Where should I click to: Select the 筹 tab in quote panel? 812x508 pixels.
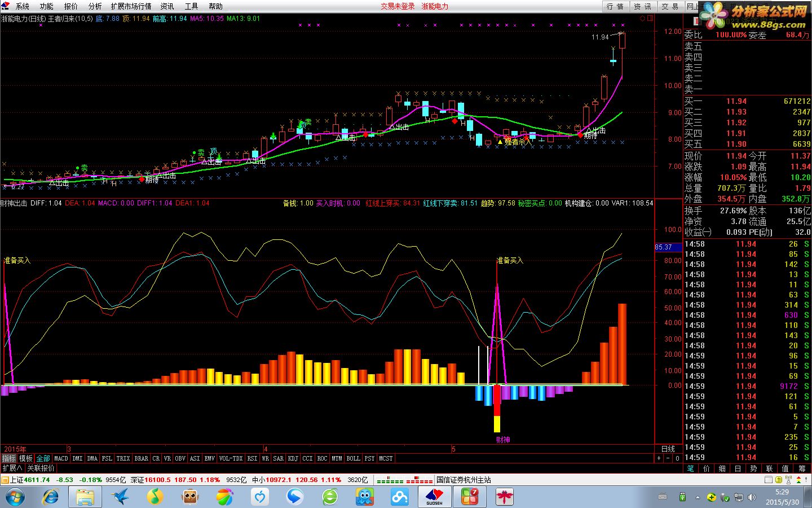pos(802,468)
